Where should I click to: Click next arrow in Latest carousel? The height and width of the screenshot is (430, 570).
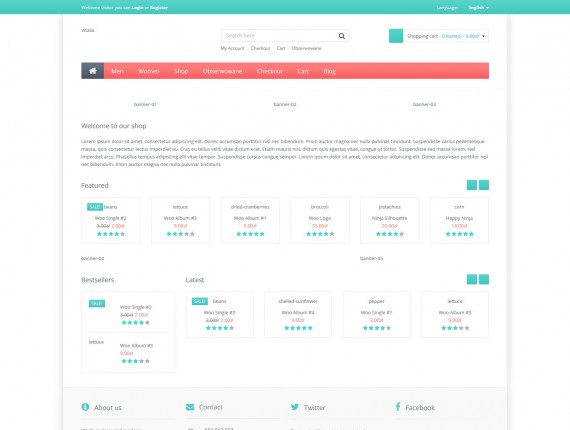click(x=484, y=279)
